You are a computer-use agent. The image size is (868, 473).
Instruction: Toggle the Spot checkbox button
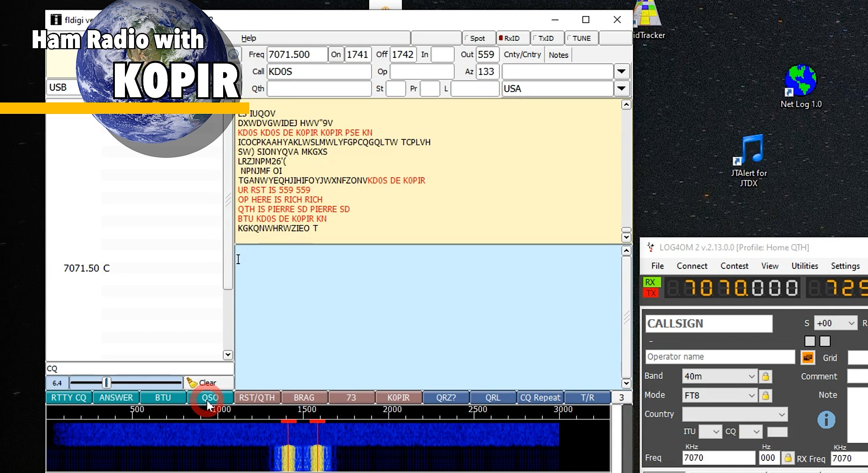point(479,38)
